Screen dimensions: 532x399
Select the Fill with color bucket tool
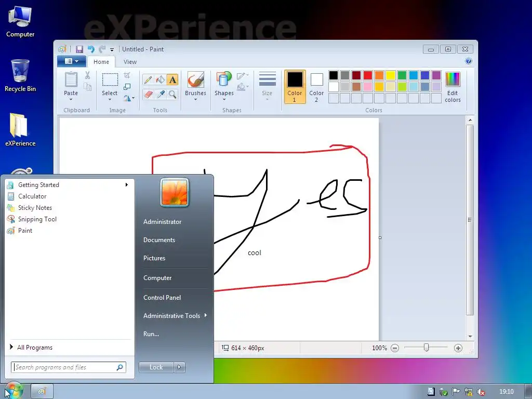(x=160, y=79)
